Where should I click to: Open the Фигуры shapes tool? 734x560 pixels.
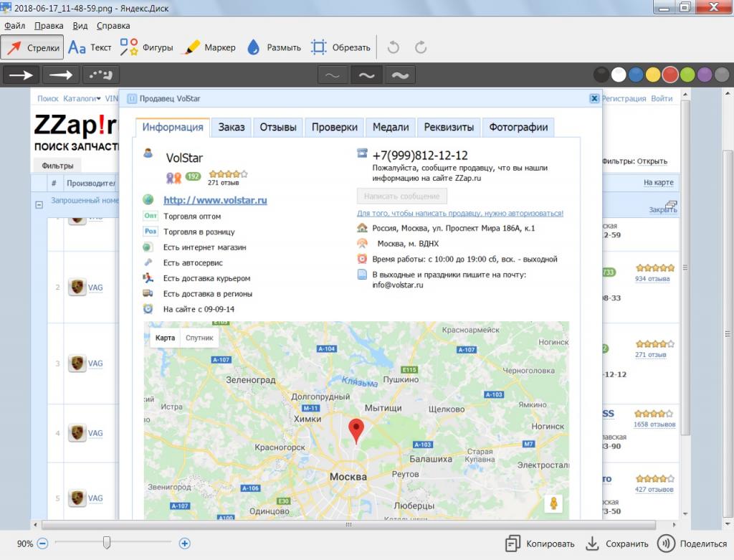point(146,47)
